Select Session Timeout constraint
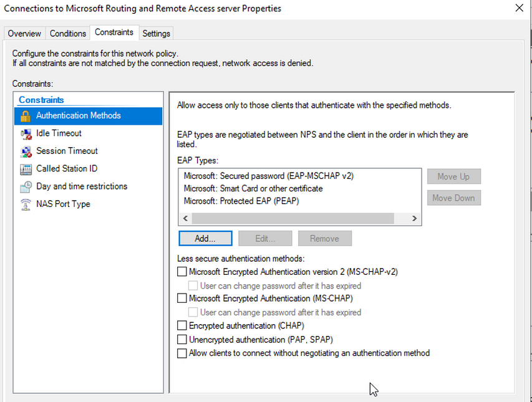This screenshot has height=402, width=532. [88, 151]
